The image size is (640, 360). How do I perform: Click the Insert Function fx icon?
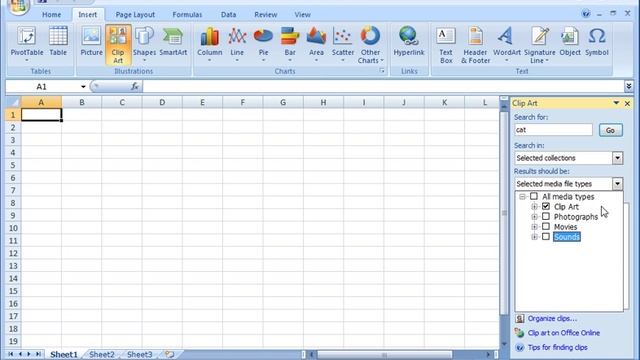(x=134, y=87)
